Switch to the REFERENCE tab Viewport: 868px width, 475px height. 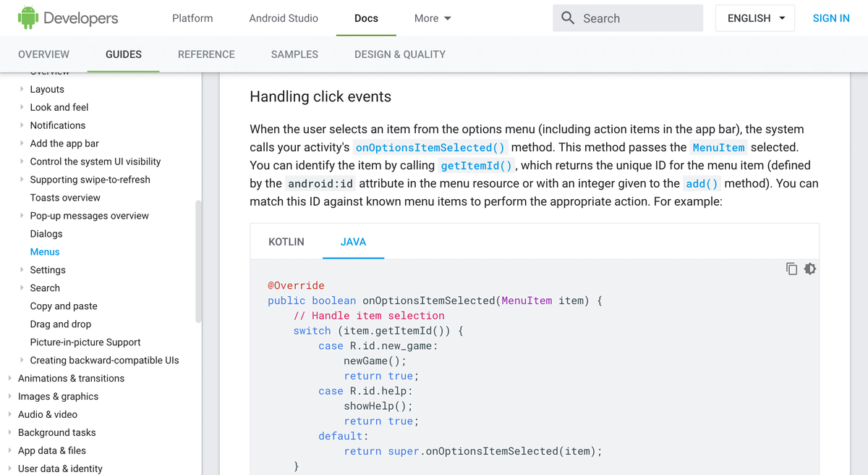tap(206, 54)
